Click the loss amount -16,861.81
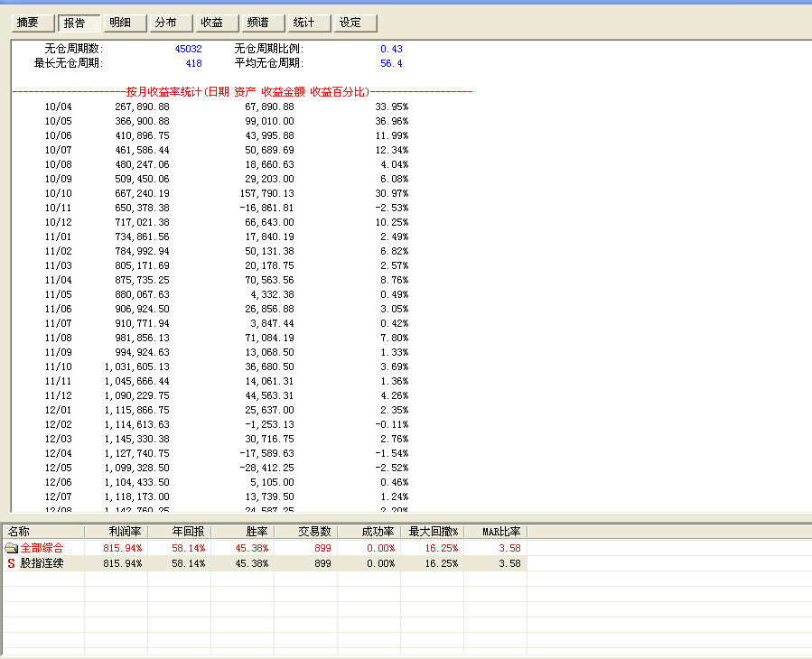Image resolution: width=812 pixels, height=659 pixels. (266, 209)
